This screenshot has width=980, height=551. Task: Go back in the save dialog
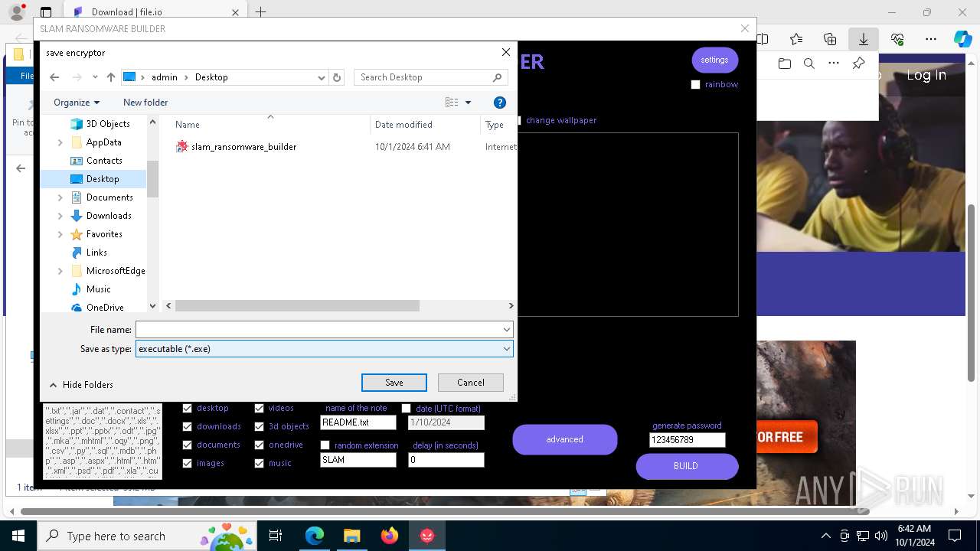[54, 77]
